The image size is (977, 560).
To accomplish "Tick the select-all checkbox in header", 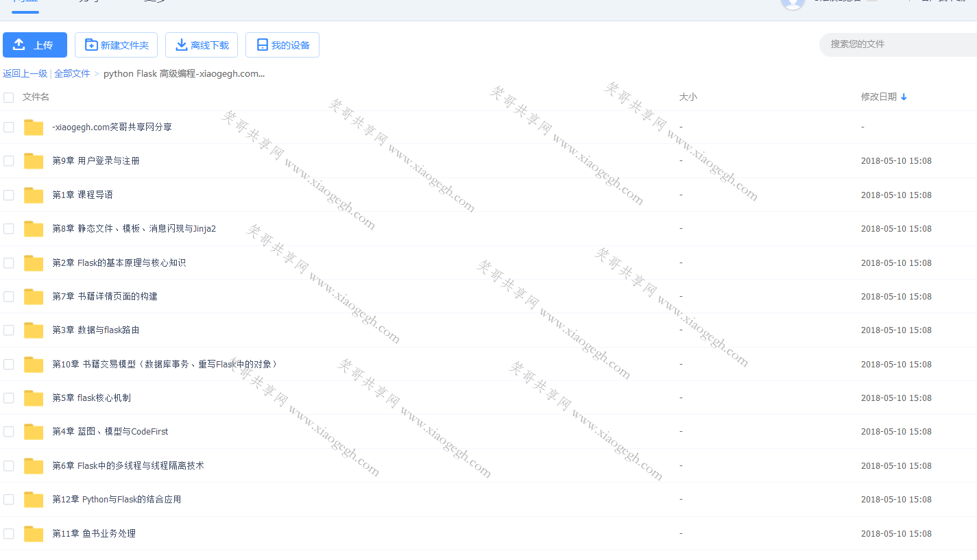I will 8,97.
